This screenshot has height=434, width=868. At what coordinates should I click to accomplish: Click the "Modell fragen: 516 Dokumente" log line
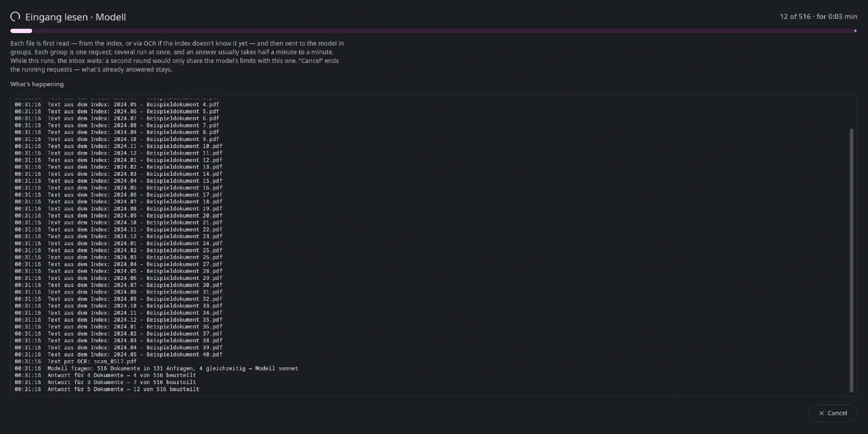point(156,368)
